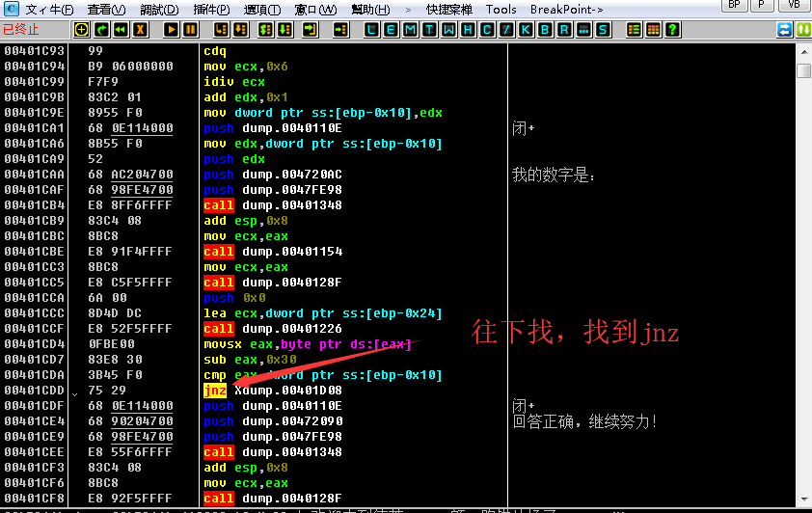812x513 pixels.
Task: Select the jnz instruction at 00401CDD
Action: click(x=272, y=391)
